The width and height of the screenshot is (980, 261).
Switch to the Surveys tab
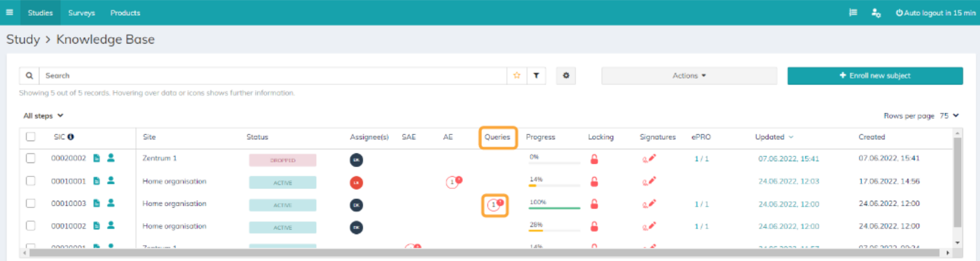(x=82, y=12)
